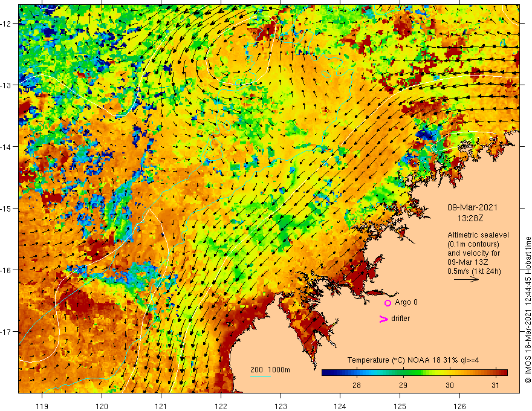Click the '200 1000m' depth contour label
The width and height of the screenshot is (532, 411).
[270, 370]
